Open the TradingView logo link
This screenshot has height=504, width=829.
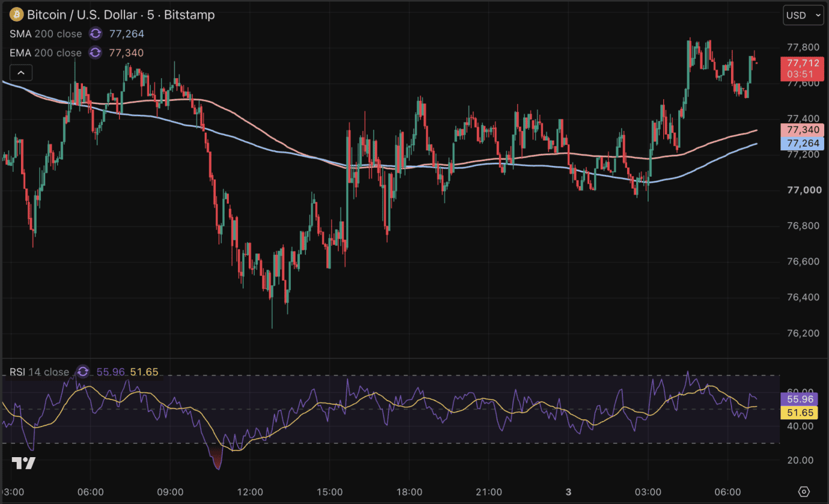23,463
